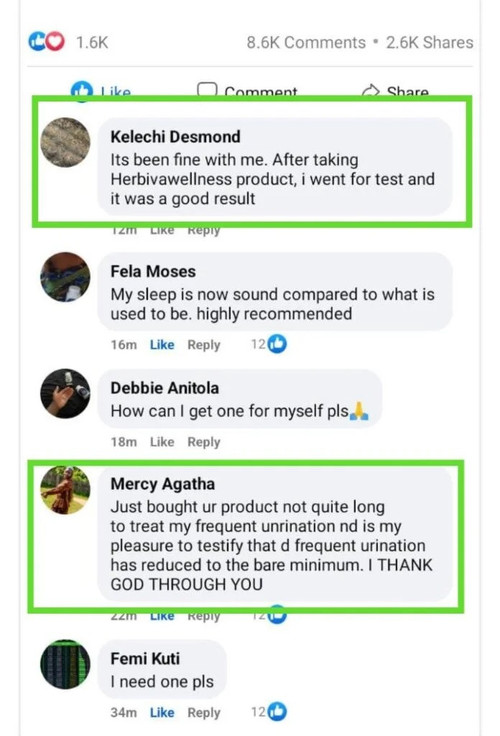This screenshot has width=500, height=736.
Task: Open Mercy Agatha's profile picture
Action: click(x=65, y=490)
